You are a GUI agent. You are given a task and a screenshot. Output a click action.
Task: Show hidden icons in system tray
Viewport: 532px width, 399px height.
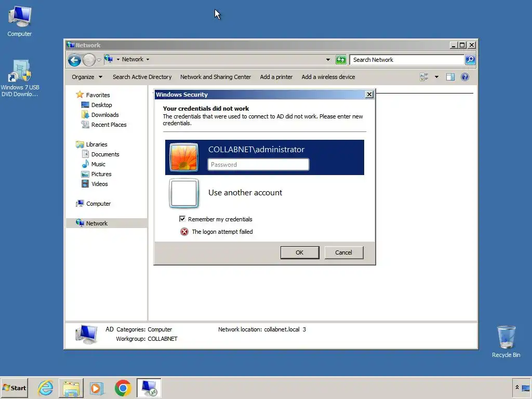click(517, 388)
